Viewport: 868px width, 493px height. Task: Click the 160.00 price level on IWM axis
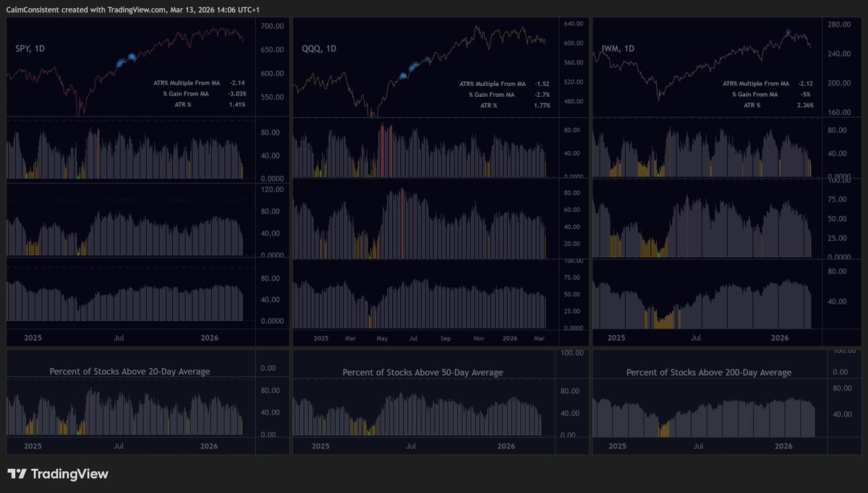click(x=840, y=113)
